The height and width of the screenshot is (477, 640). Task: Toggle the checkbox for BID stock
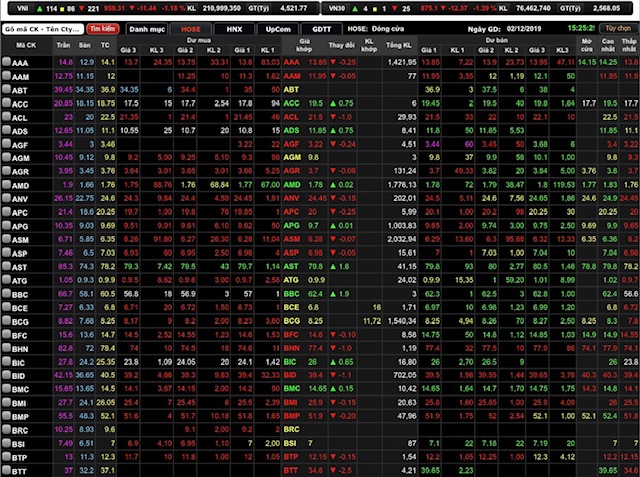(x=7, y=374)
